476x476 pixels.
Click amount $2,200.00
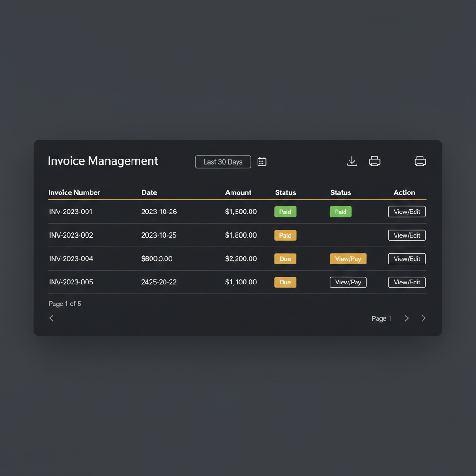click(241, 259)
